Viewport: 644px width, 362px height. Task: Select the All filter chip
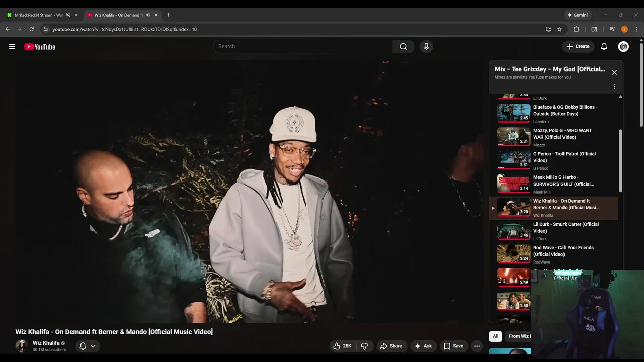[495, 336]
